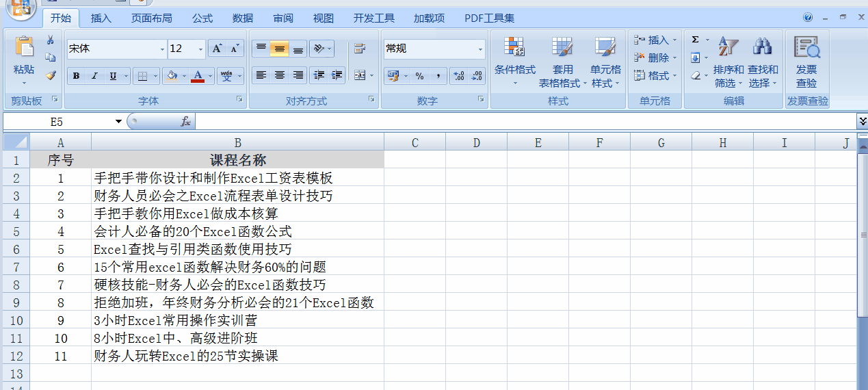
Task: Click the Copy icon in clipboard group
Action: (50, 57)
